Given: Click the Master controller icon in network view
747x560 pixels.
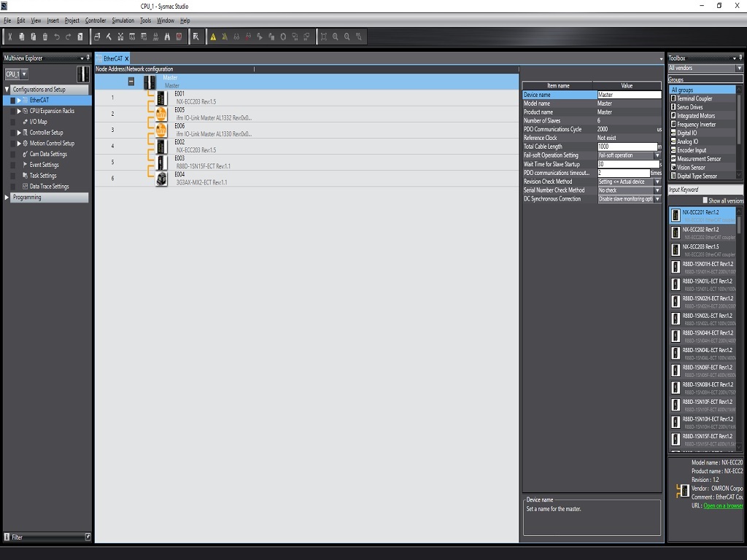Looking at the screenshot, I should [x=150, y=82].
